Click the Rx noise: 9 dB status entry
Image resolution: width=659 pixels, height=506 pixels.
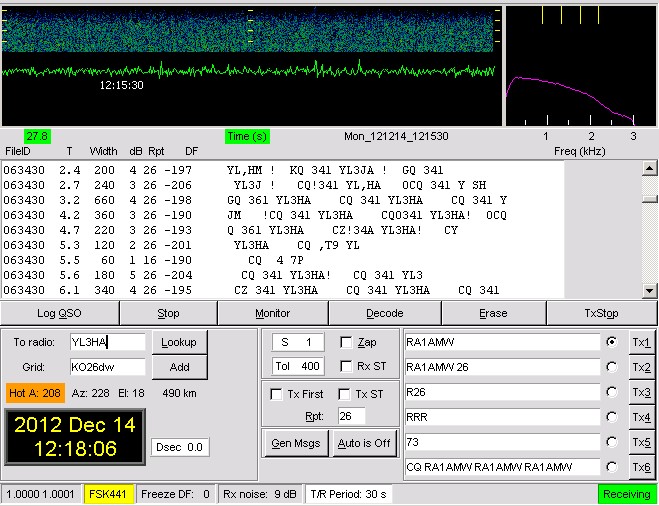tap(260, 494)
